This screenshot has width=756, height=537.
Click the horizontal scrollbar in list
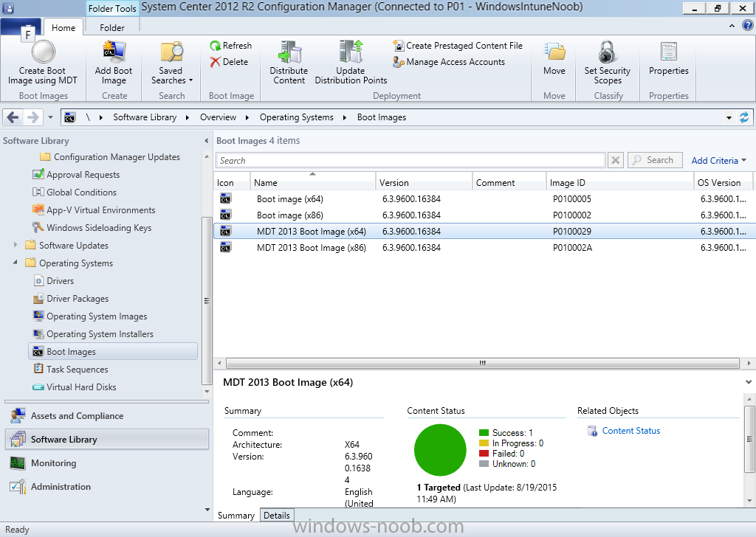click(x=482, y=363)
